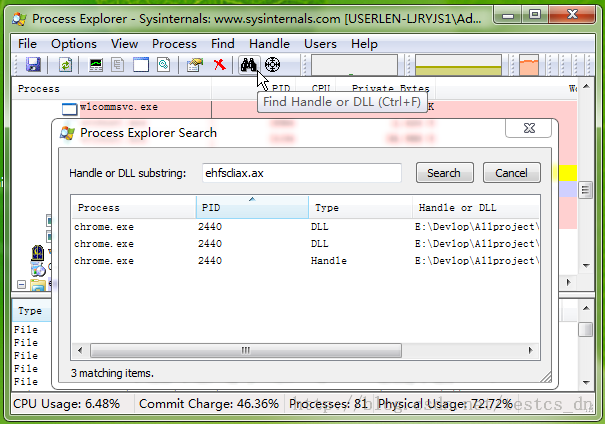Click the Find Handle or DLL binoculars
The height and width of the screenshot is (424, 605).
coord(248,64)
